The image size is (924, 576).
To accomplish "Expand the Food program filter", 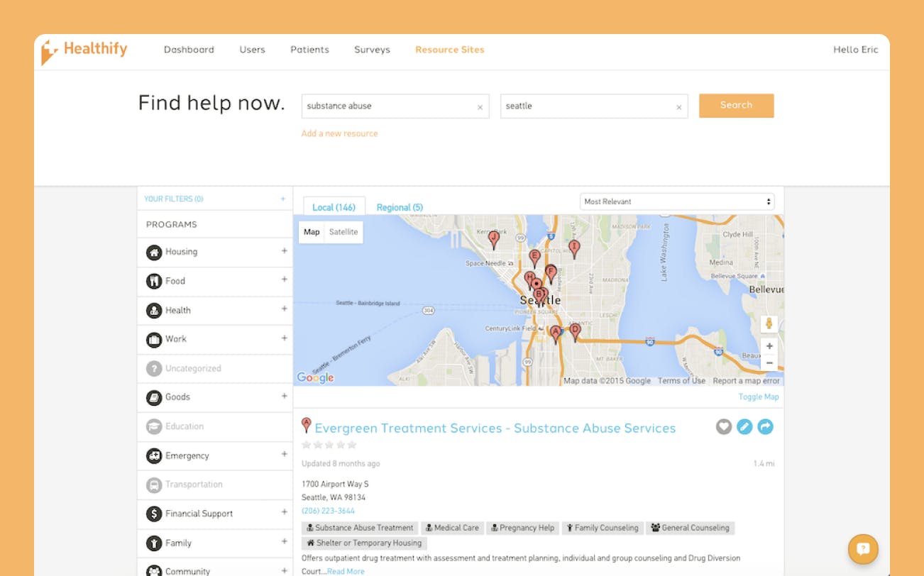I will tap(284, 279).
